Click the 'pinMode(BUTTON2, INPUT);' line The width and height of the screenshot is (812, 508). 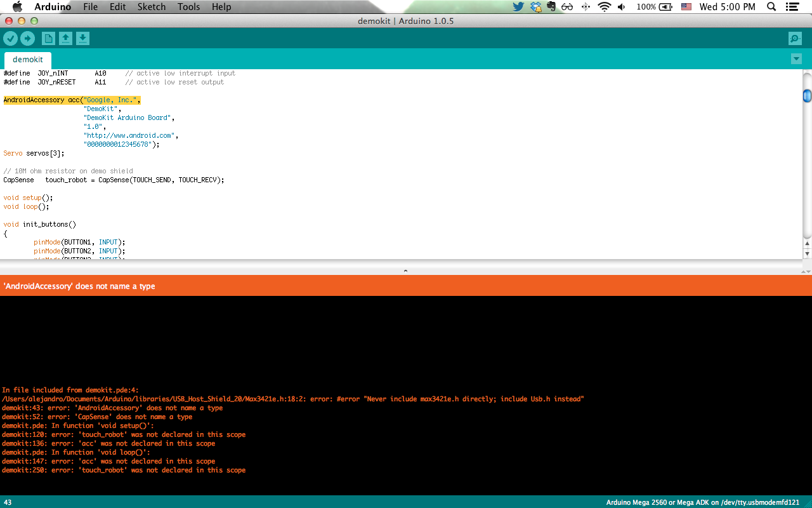79,251
